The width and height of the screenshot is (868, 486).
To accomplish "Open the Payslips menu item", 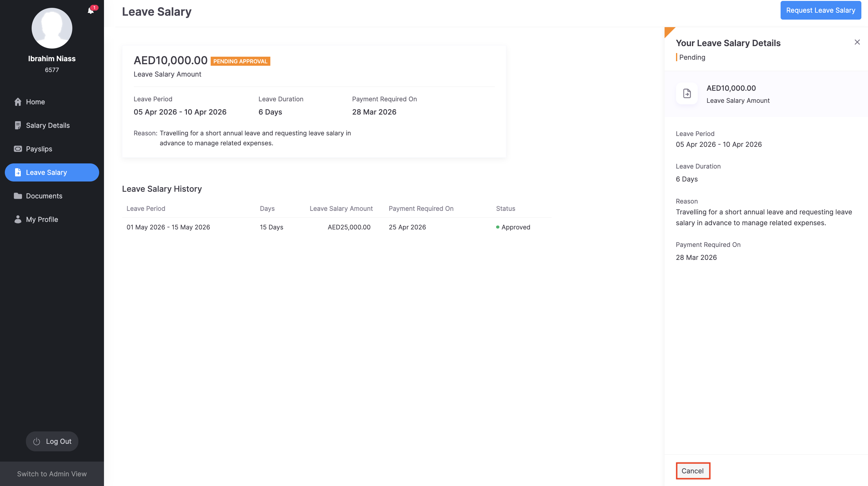I will point(39,149).
